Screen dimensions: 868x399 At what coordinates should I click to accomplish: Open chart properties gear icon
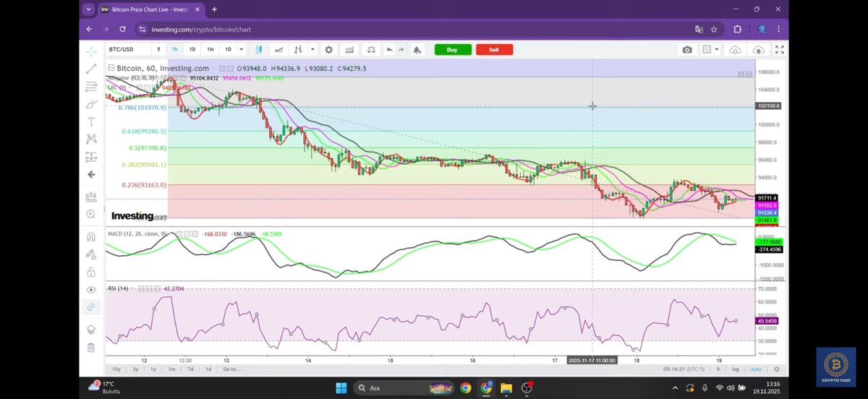point(329,49)
